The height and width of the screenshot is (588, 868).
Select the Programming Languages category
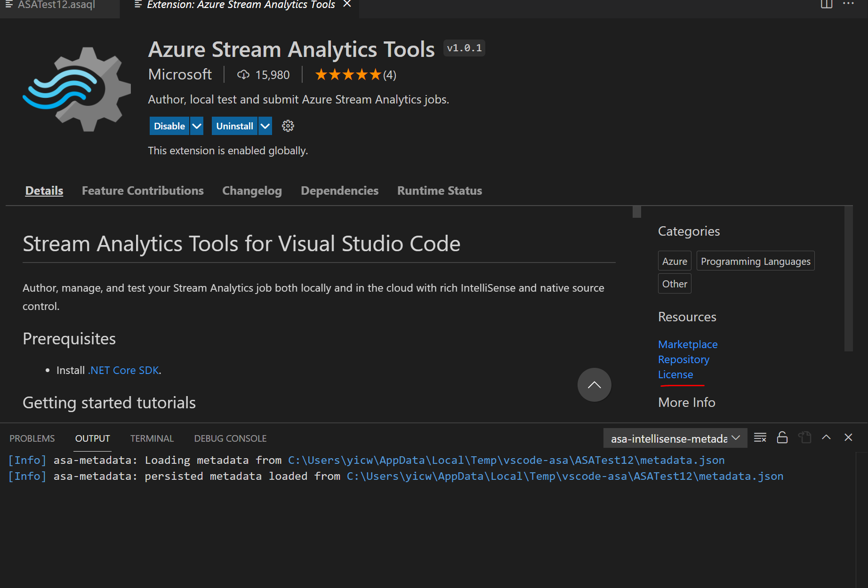coord(755,261)
